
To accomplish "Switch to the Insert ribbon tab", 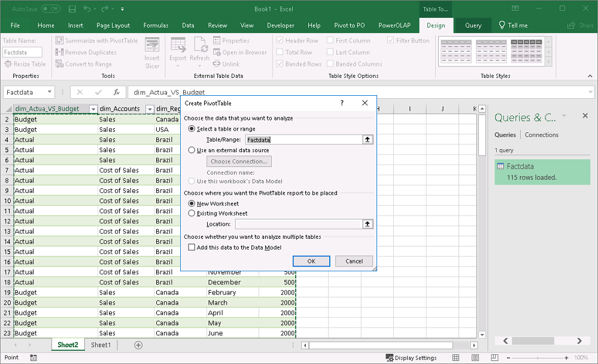I will 75,26.
